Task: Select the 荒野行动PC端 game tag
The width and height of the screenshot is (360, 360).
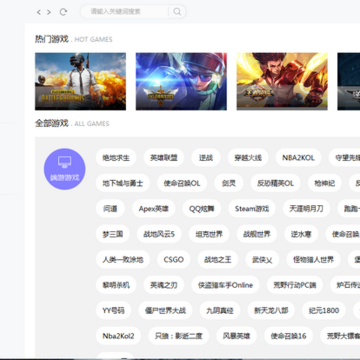Action: 295,285
